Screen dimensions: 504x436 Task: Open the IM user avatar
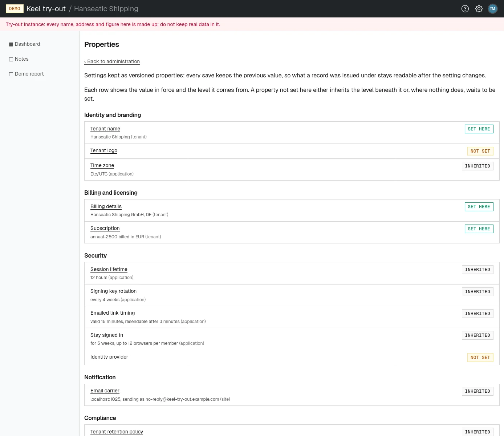pyautogui.click(x=493, y=9)
